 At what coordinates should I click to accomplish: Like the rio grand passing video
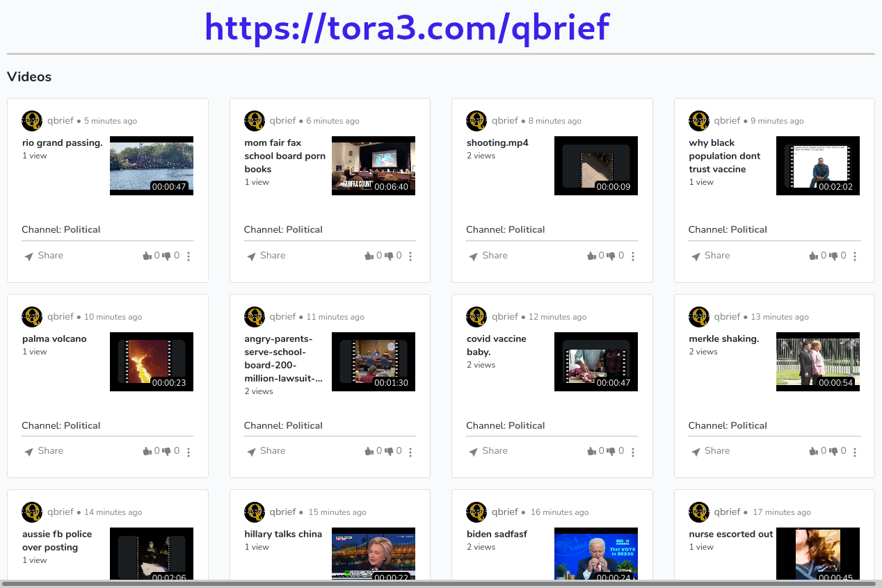click(x=147, y=256)
